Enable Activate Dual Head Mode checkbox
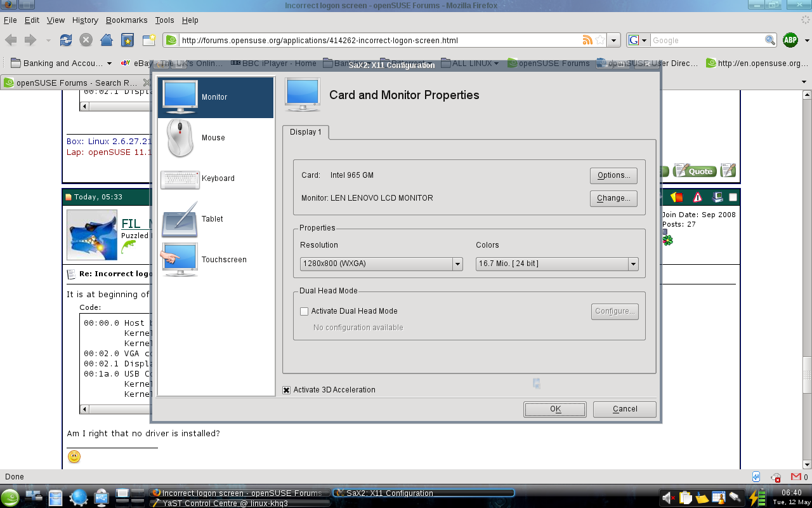The width and height of the screenshot is (812, 508). point(304,311)
